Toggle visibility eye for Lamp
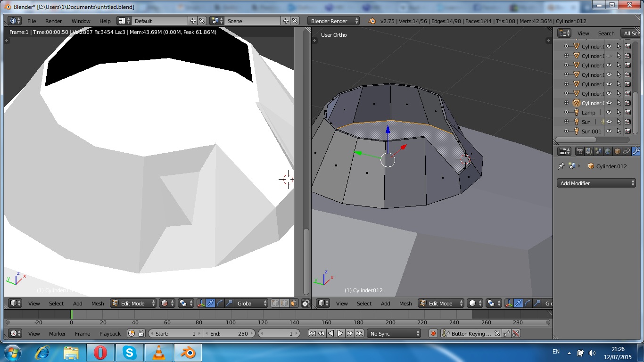Image resolution: width=644 pixels, height=362 pixels. 609,112
